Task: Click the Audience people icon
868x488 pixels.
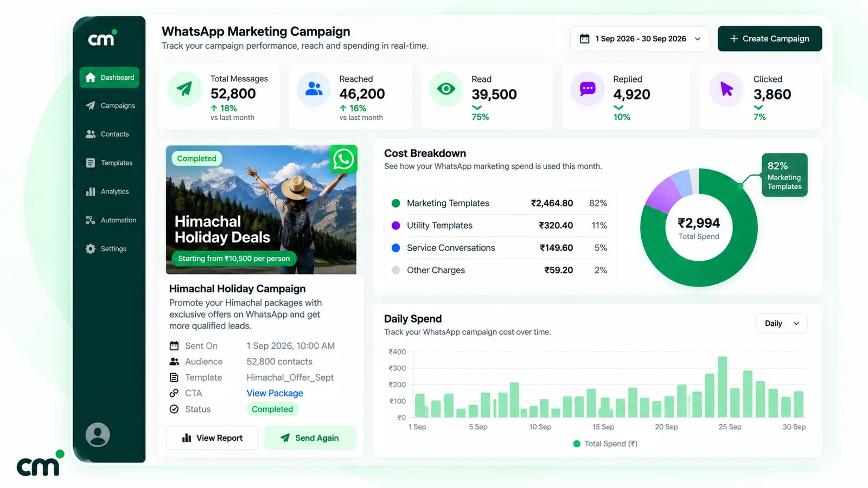Action: pos(174,362)
